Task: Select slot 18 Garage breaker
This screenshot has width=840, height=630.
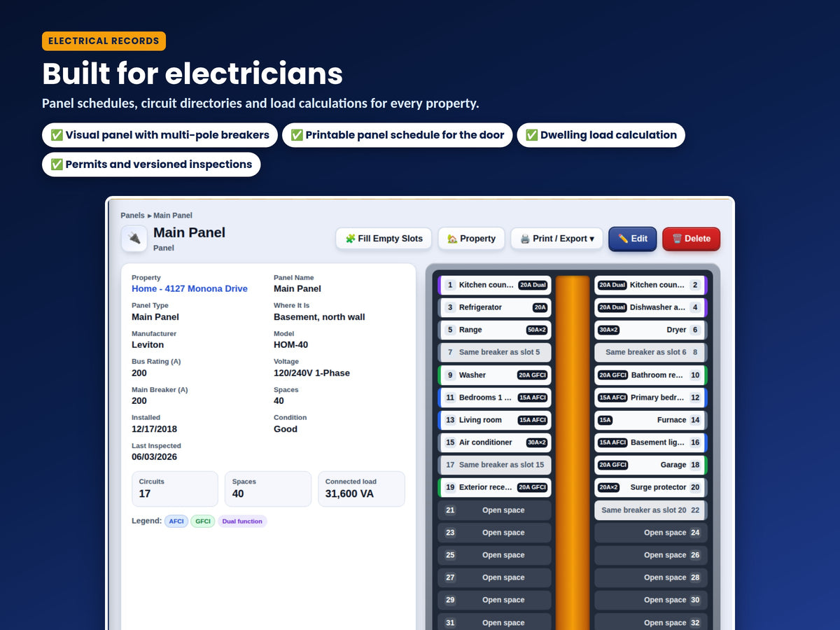Action: click(x=651, y=465)
